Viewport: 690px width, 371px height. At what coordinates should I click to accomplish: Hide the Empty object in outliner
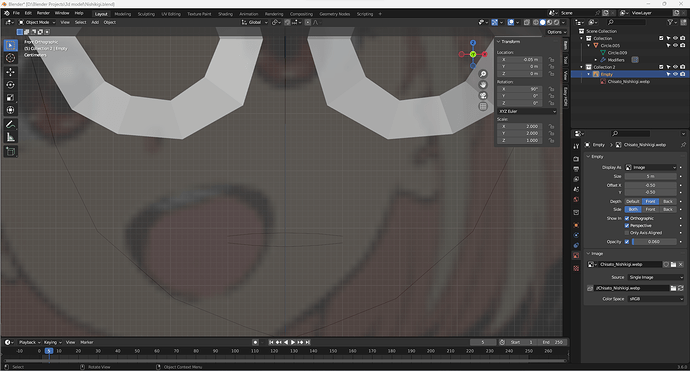coord(675,74)
